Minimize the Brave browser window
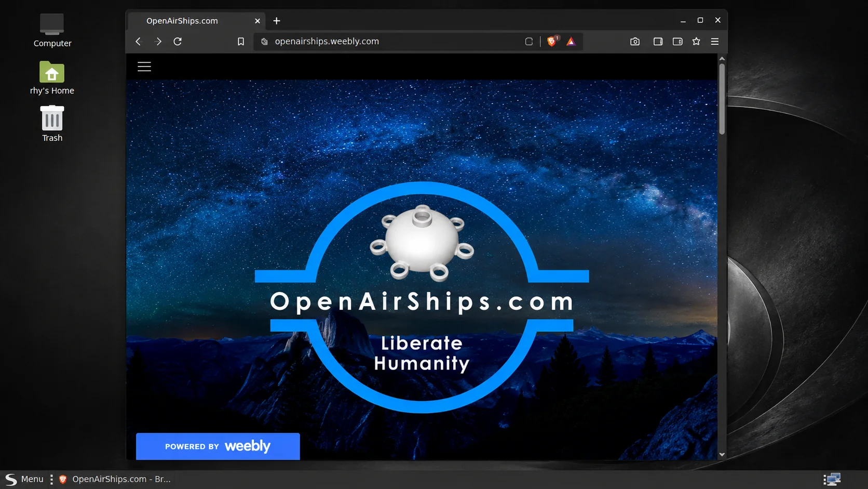Viewport: 868px width, 489px height. [683, 21]
